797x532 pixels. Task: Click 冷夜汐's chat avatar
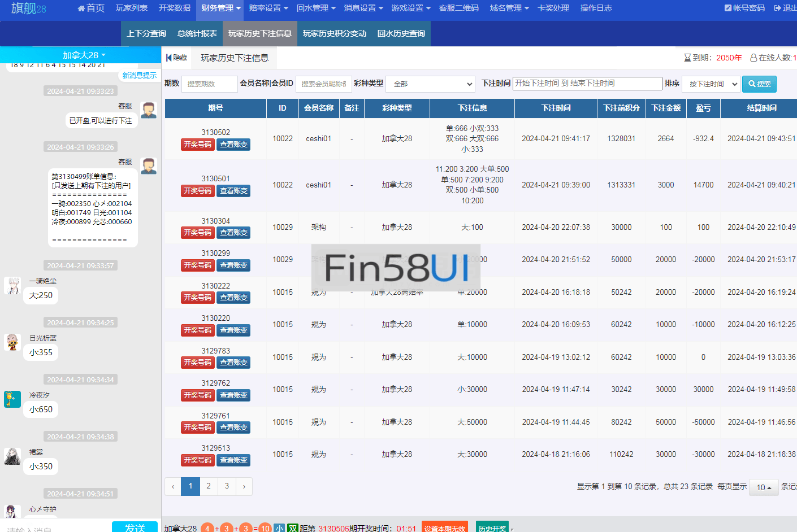[12, 399]
